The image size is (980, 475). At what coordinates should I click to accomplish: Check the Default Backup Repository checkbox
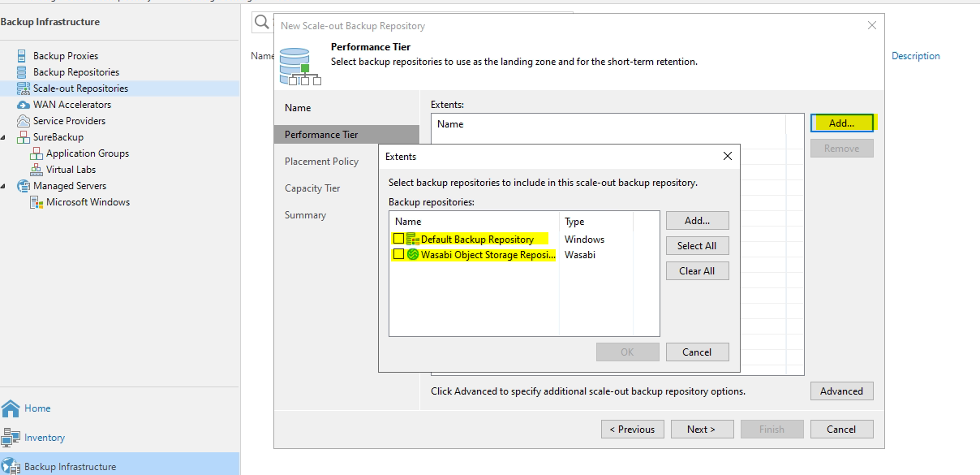[x=398, y=239]
